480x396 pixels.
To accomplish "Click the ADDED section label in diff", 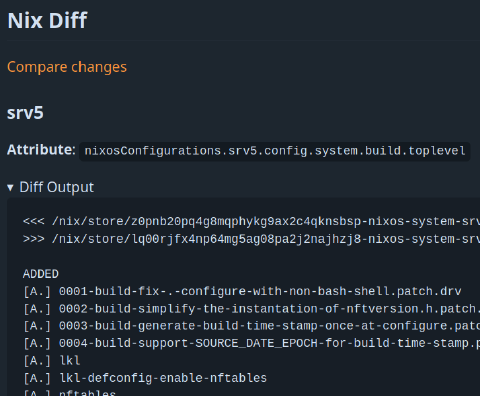I will 41,274.
